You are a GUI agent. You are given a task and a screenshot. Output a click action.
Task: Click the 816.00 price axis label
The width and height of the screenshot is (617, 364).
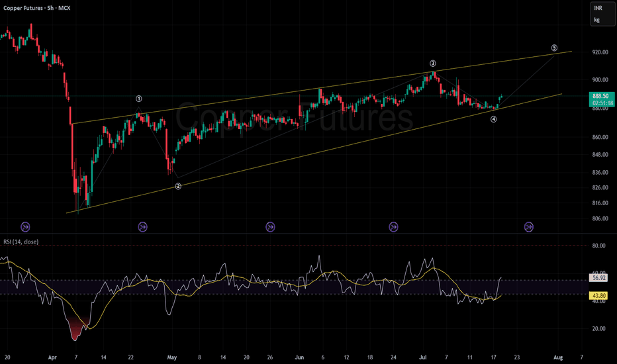pos(600,203)
